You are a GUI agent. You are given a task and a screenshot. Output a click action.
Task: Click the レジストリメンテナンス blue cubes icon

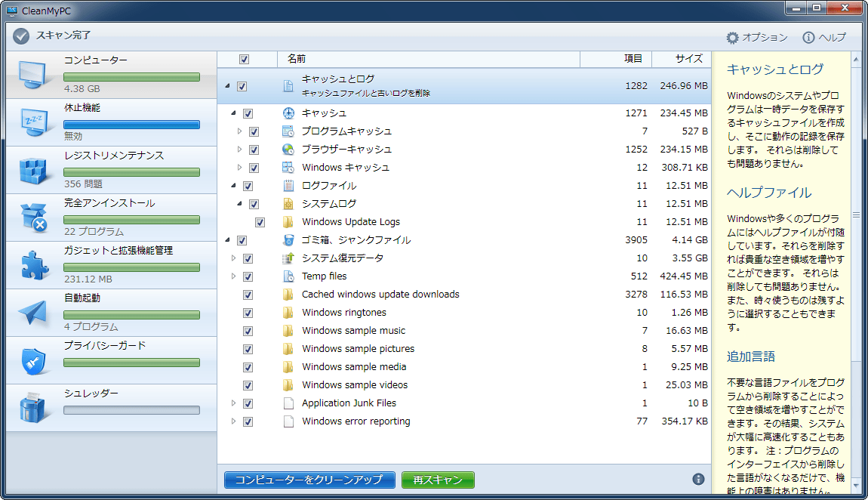coord(33,170)
